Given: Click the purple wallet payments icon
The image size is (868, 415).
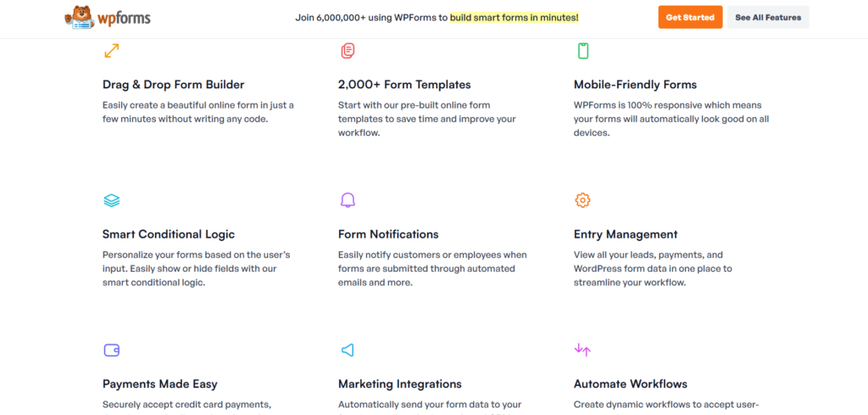Looking at the screenshot, I should click(111, 350).
